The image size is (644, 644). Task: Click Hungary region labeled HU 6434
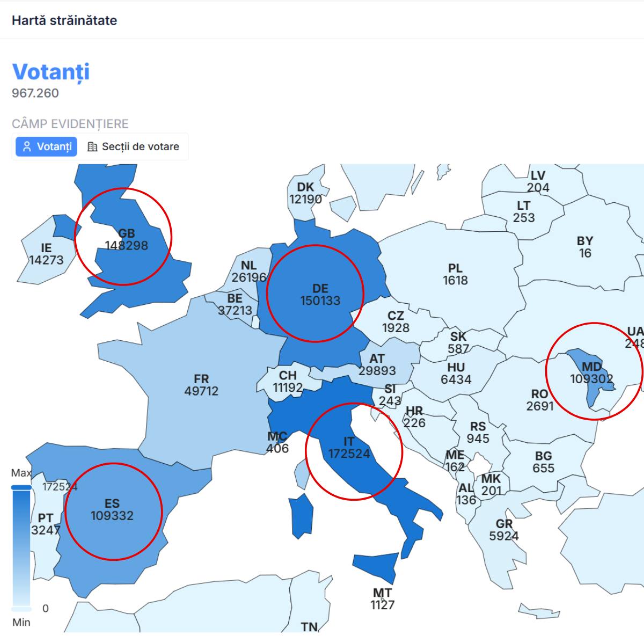click(456, 374)
